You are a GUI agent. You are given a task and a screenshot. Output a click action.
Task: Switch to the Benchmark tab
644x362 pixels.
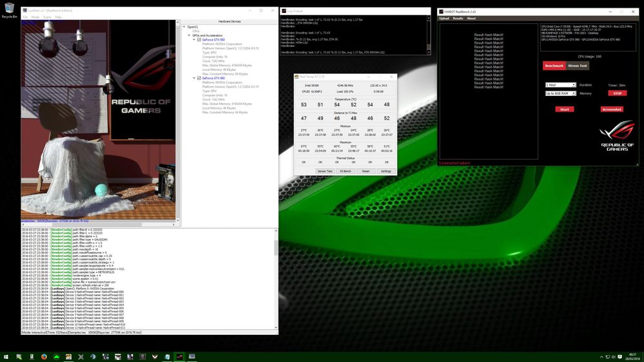(554, 66)
